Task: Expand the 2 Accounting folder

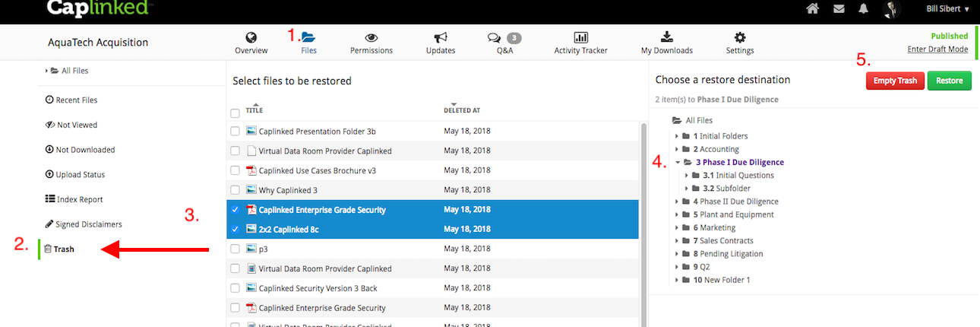Action: pyautogui.click(x=678, y=149)
